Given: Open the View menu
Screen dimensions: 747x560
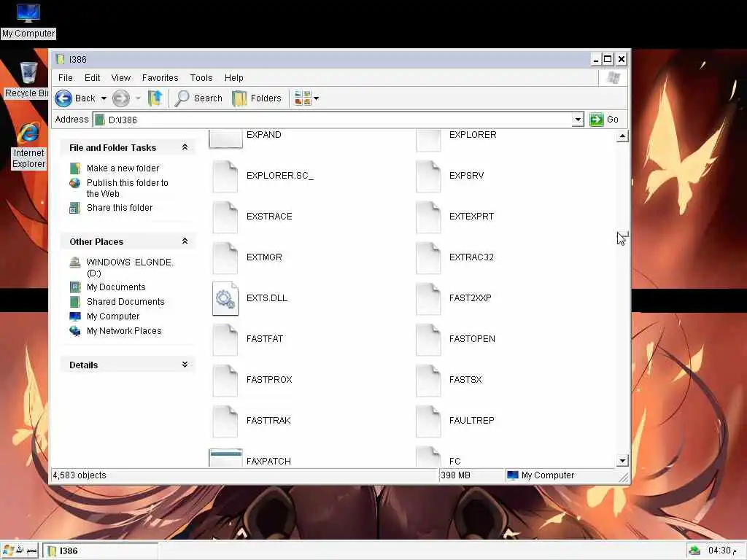Looking at the screenshot, I should 121,77.
